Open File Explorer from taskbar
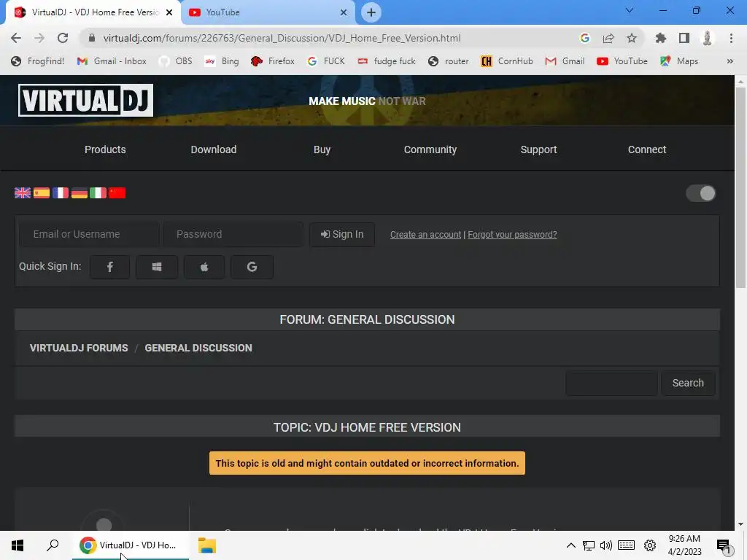This screenshot has width=747, height=560. point(206,545)
